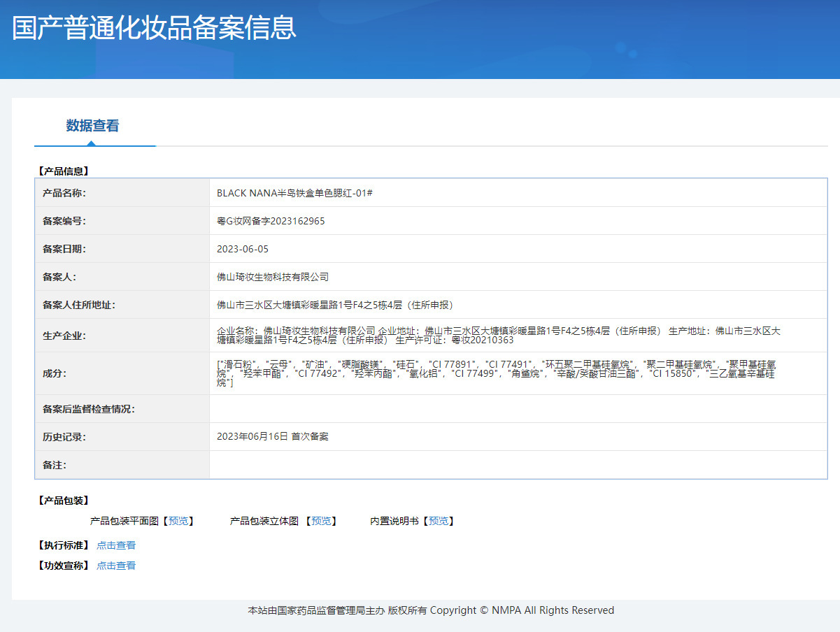Preview the 内置说明书 document

click(x=439, y=521)
